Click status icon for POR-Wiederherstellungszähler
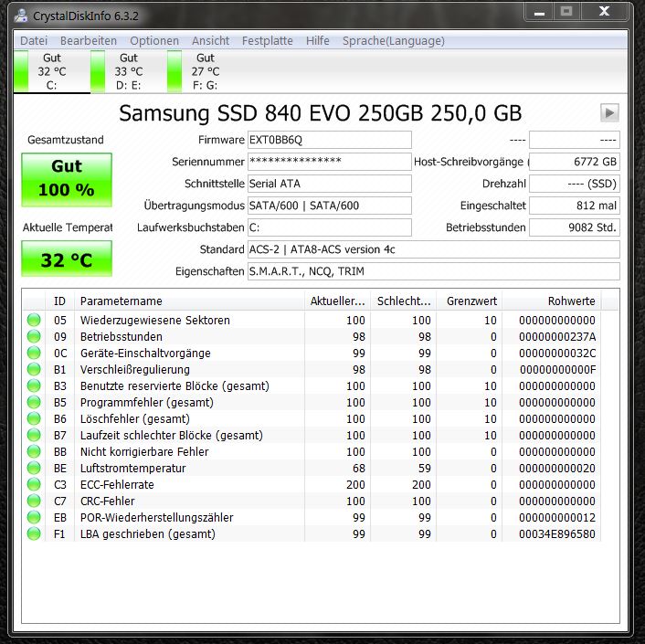The image size is (645, 644). click(x=34, y=517)
